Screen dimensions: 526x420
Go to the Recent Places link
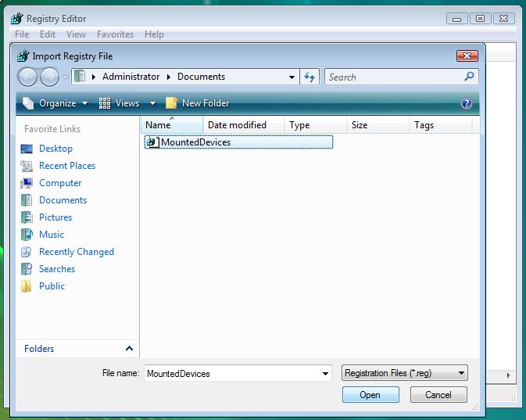67,166
